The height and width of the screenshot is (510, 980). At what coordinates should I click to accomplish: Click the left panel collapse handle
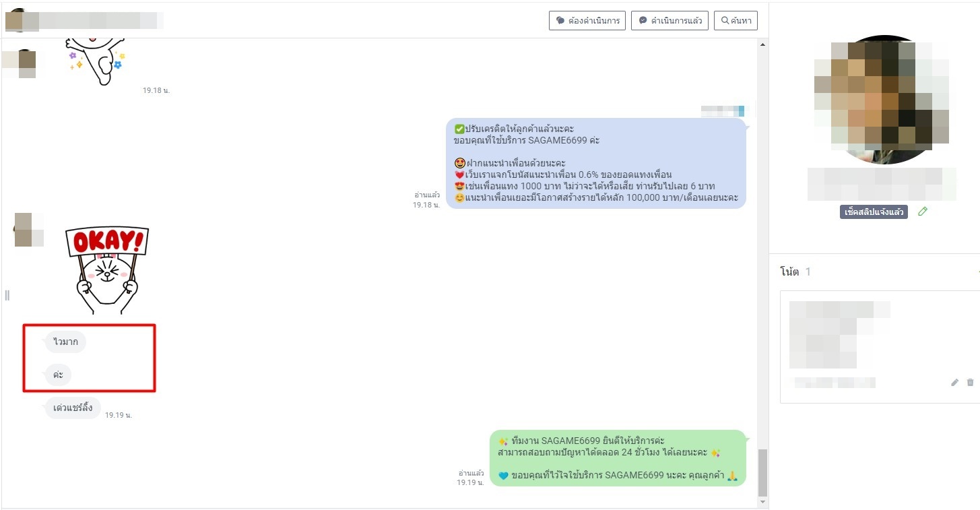point(7,295)
